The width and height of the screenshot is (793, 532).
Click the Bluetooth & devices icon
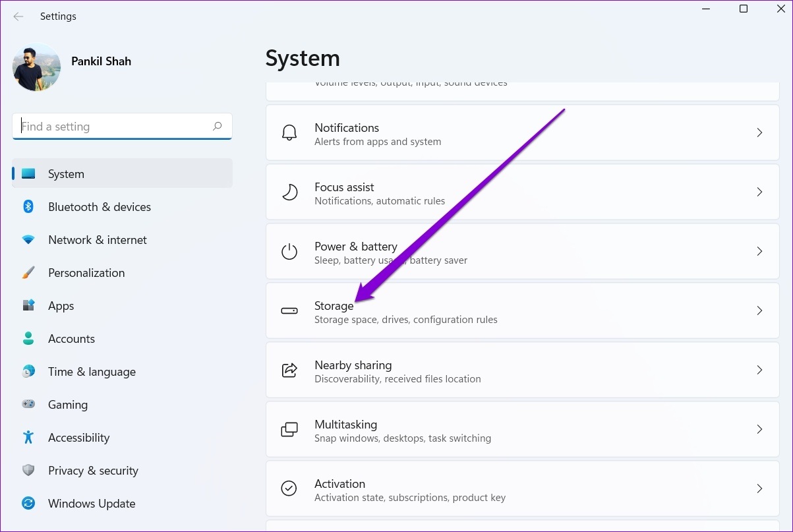tap(28, 207)
